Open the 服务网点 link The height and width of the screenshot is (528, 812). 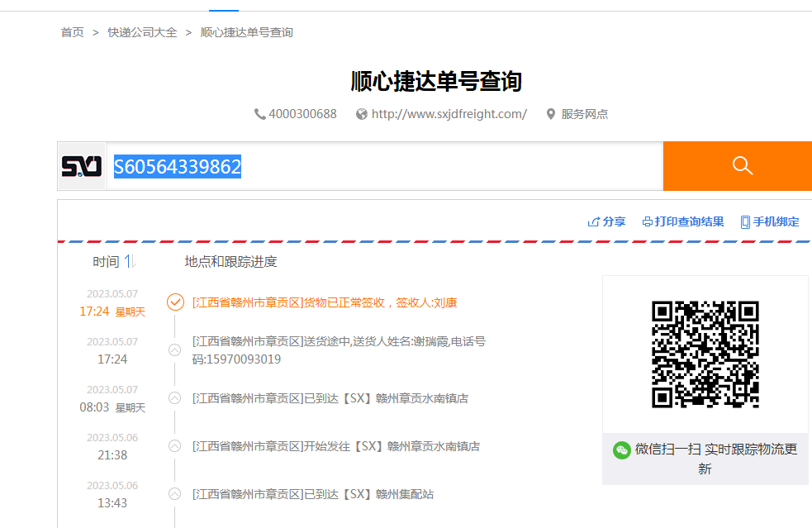pos(585,114)
